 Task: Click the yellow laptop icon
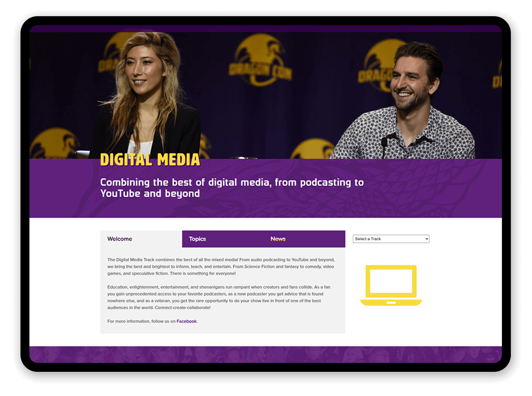point(391,285)
